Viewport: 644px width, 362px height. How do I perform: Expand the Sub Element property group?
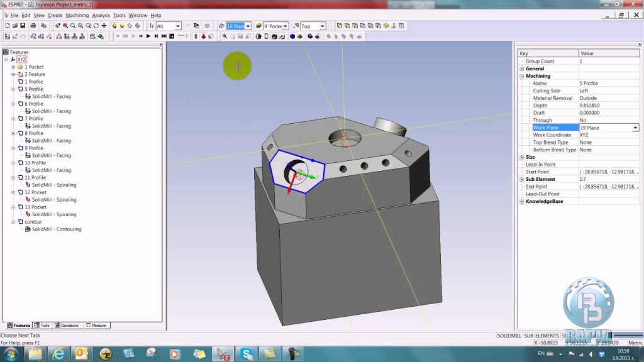click(x=521, y=179)
